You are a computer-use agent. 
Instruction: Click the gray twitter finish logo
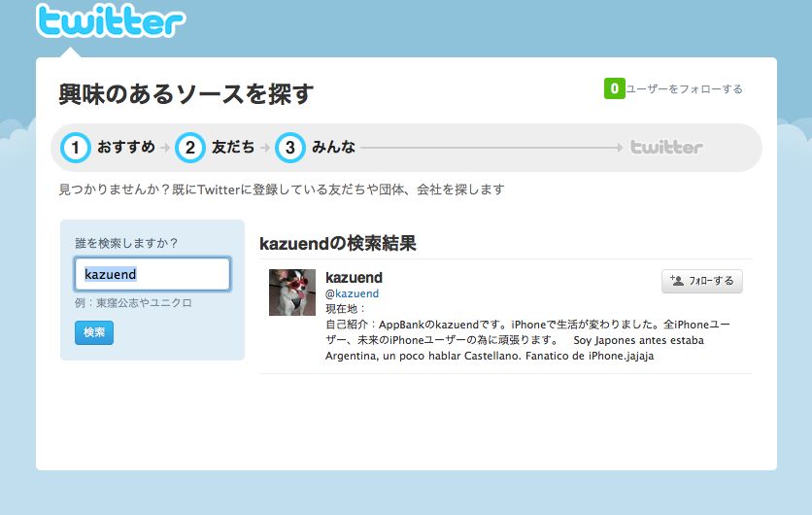pos(666,147)
